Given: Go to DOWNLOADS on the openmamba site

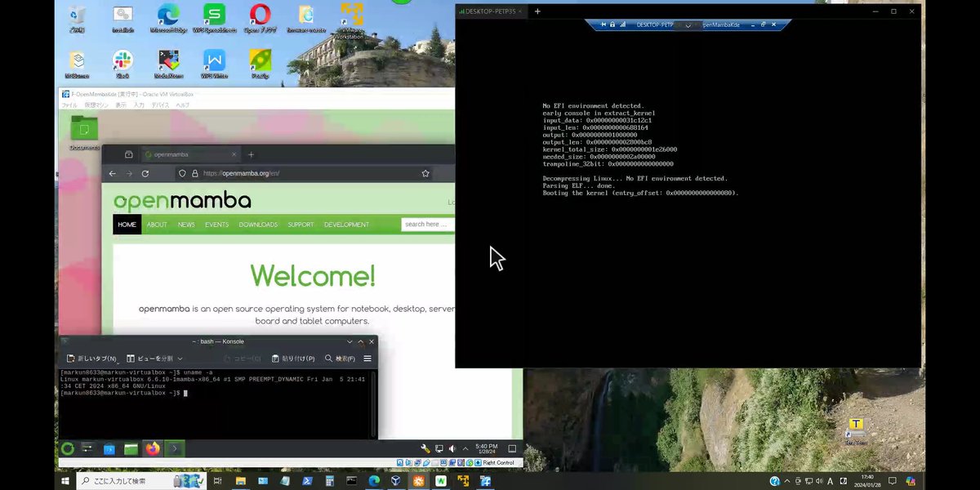Looking at the screenshot, I should click(258, 225).
